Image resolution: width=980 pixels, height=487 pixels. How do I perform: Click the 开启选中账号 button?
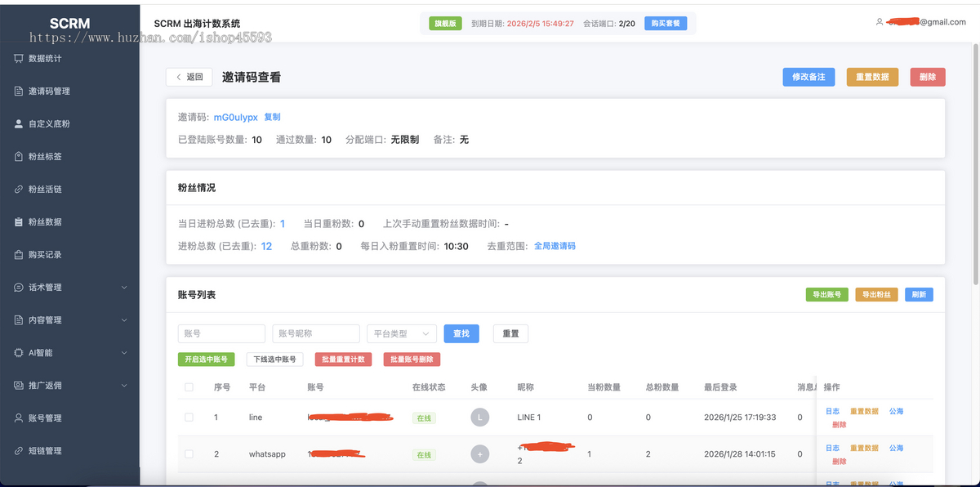pyautogui.click(x=207, y=360)
